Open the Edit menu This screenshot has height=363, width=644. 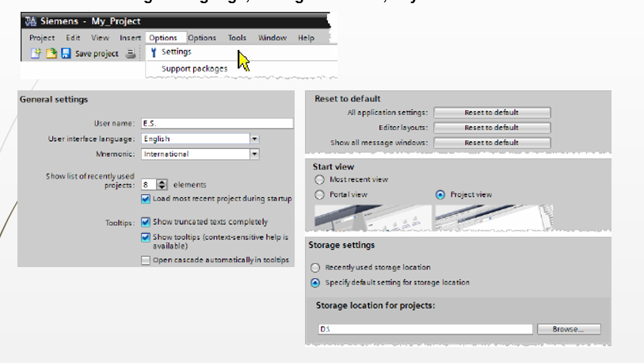(x=73, y=38)
